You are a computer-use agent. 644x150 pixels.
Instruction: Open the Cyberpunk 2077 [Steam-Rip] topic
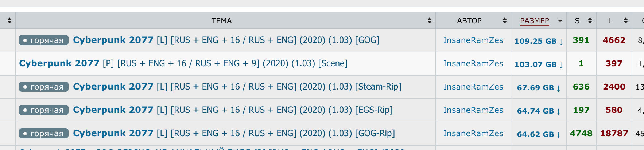pos(237,87)
